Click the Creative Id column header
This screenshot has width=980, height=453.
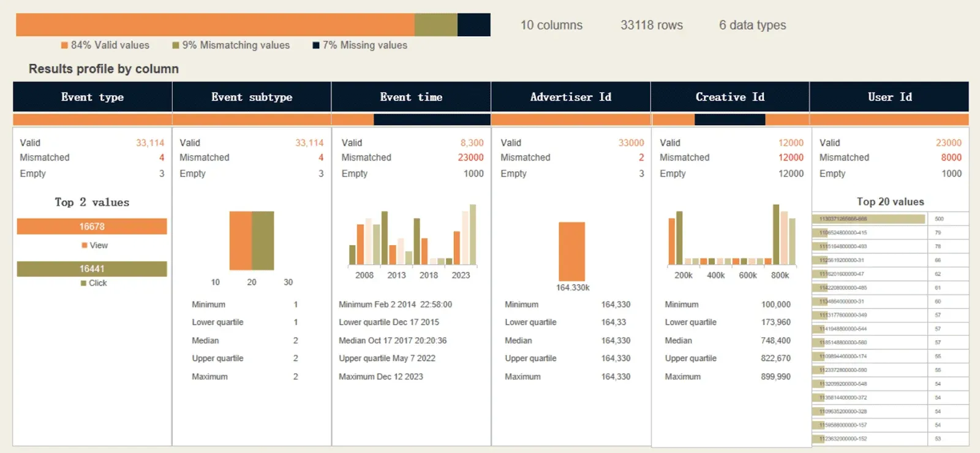click(x=729, y=97)
